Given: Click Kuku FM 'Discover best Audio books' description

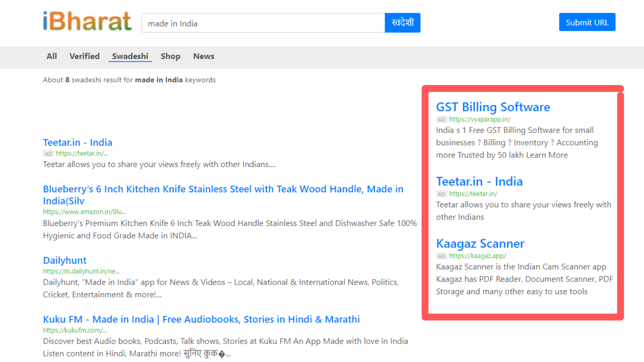Looking at the screenshot, I should [225, 347].
